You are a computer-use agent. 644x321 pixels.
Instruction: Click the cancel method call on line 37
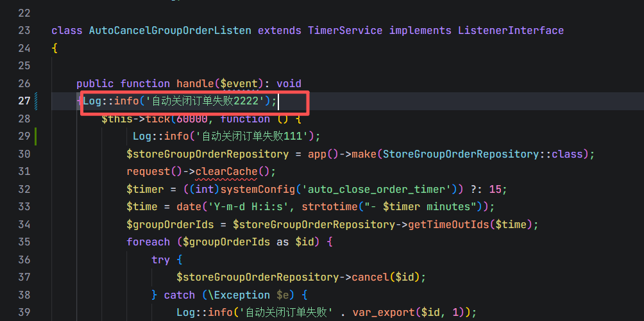(x=370, y=277)
